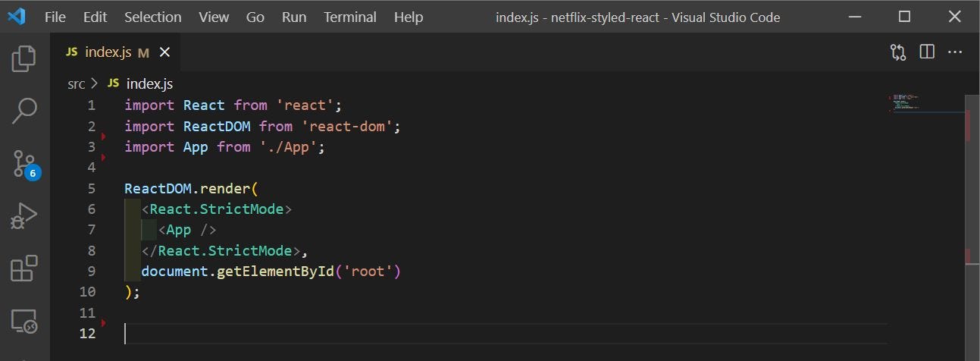Screen dimensions: 980x361
Task: Maximize the VS Code window
Action: [904, 17]
